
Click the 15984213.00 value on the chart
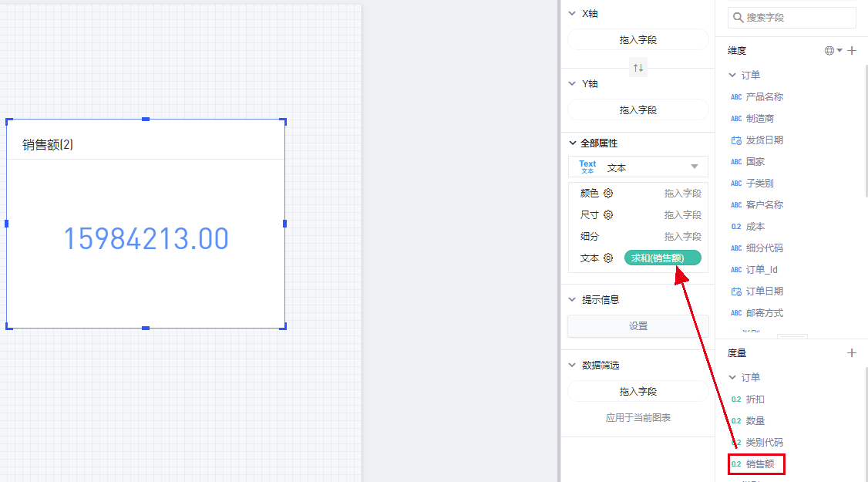[146, 239]
